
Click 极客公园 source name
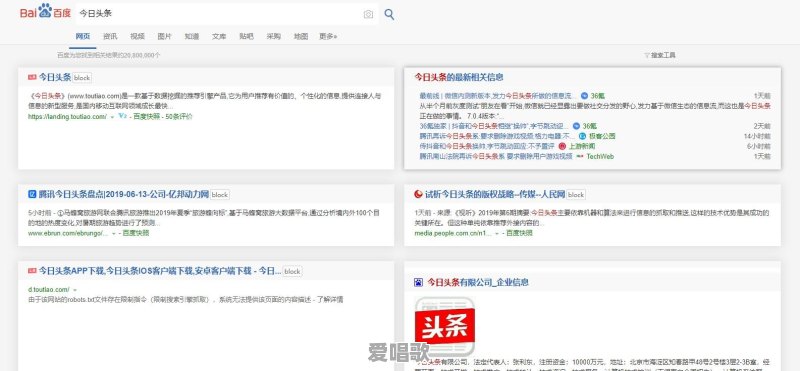click(603, 136)
